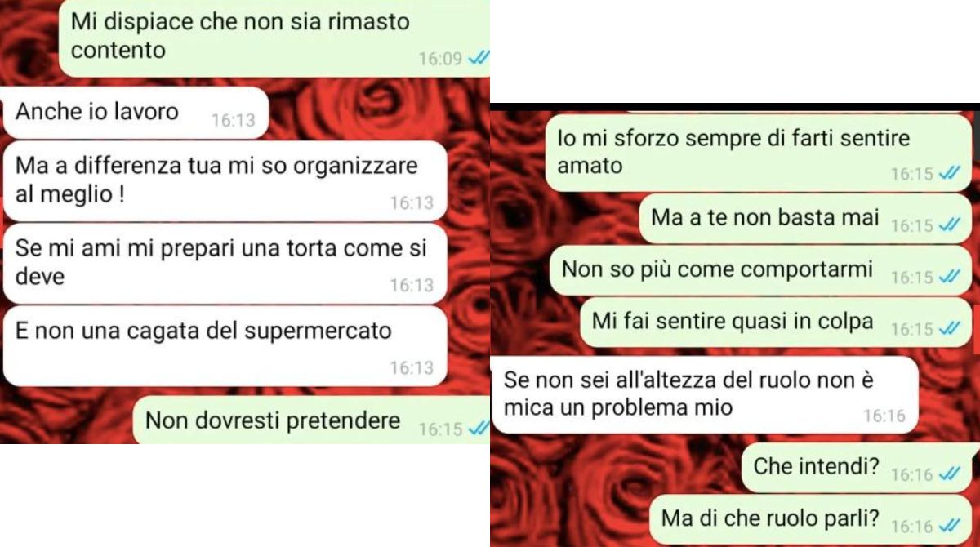Click the read ticks next to 'Che intendi?'
This screenshot has height=547, width=980.
[949, 474]
